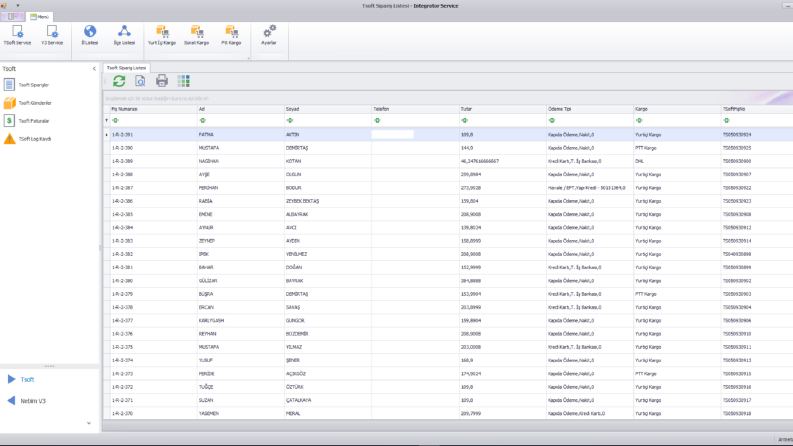Select the Tsoft navigation group
Viewport: 793px width, 446px height.
pos(50,379)
